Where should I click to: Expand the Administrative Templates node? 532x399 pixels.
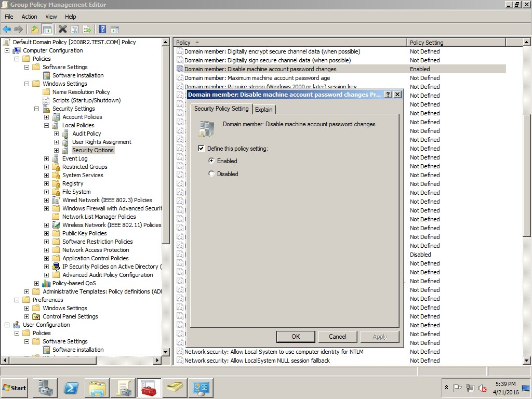point(27,292)
